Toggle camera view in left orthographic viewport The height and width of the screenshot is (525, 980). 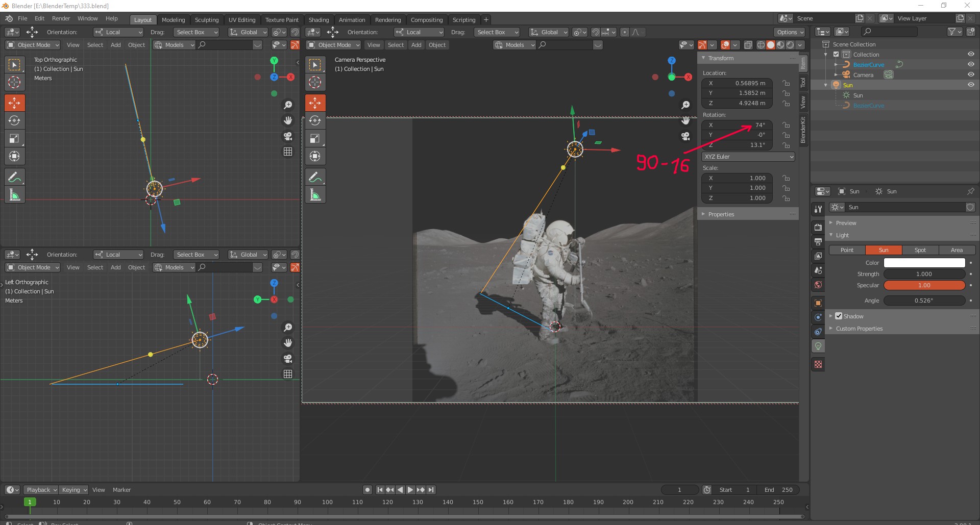(288, 358)
